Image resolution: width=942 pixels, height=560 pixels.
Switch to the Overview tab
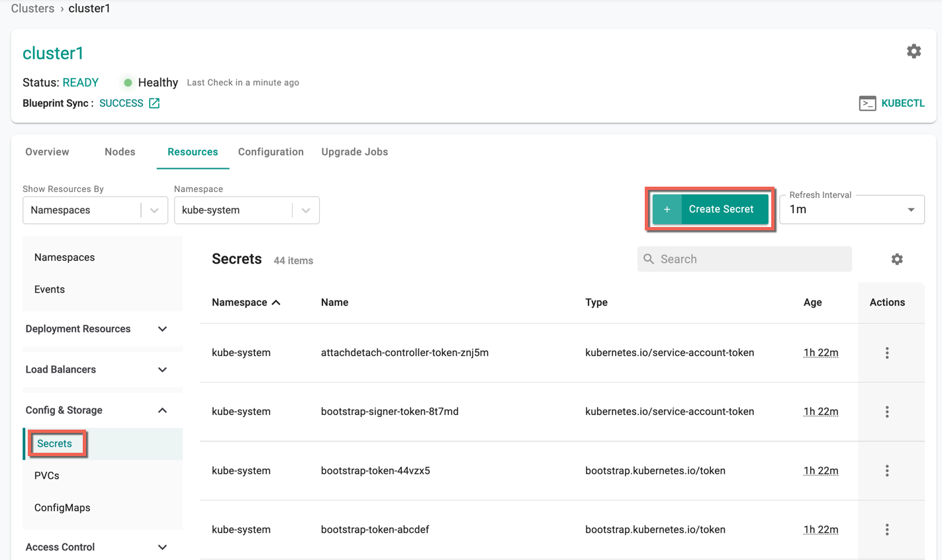47,152
